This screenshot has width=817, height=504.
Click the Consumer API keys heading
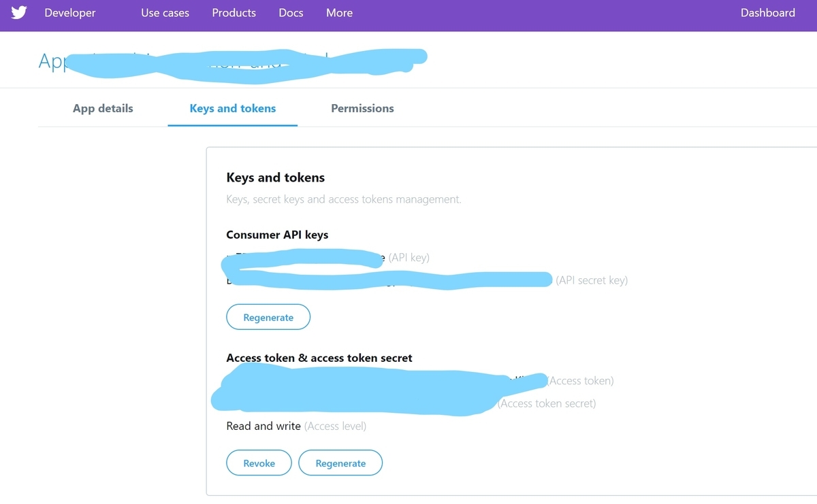[x=277, y=235]
